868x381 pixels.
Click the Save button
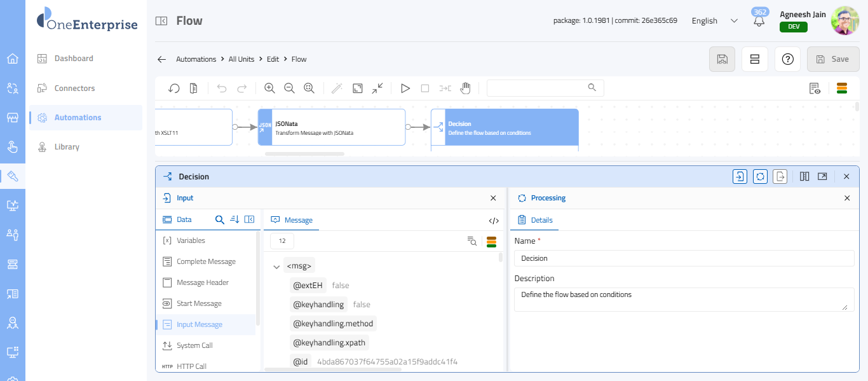(832, 59)
